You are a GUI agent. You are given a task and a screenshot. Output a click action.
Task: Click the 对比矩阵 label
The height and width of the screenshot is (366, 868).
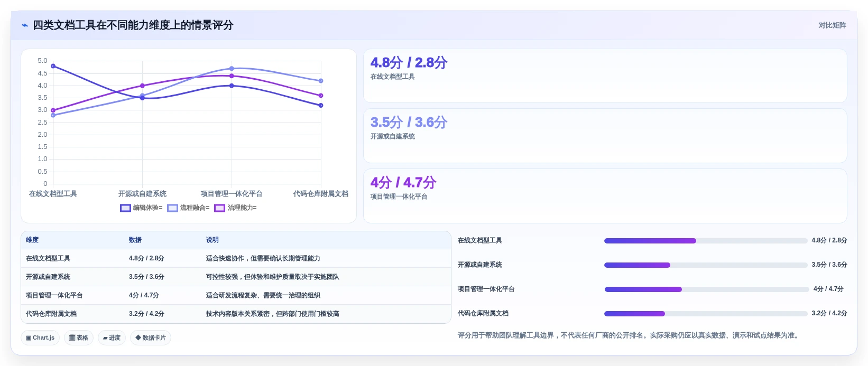(832, 25)
